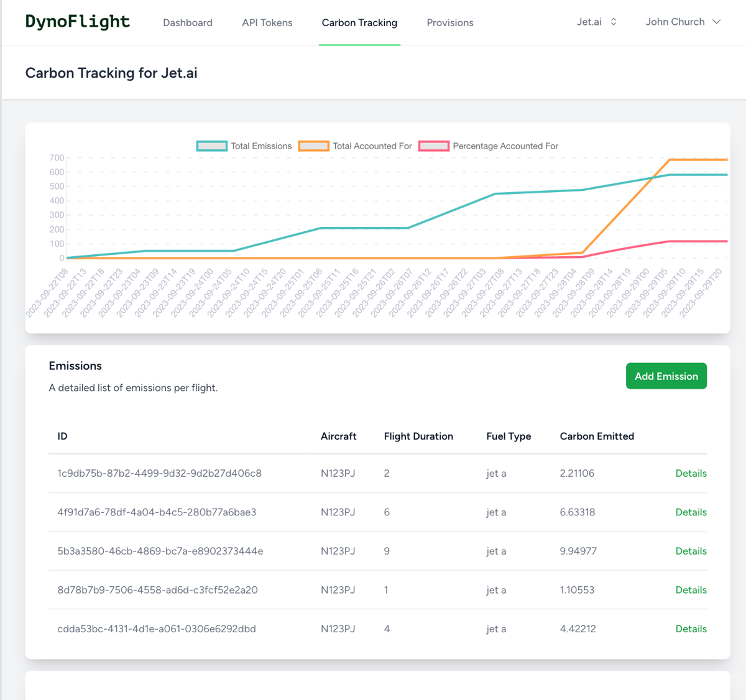Click the teal Total Emissions color swatch
This screenshot has width=746, height=700.
pyautogui.click(x=211, y=145)
